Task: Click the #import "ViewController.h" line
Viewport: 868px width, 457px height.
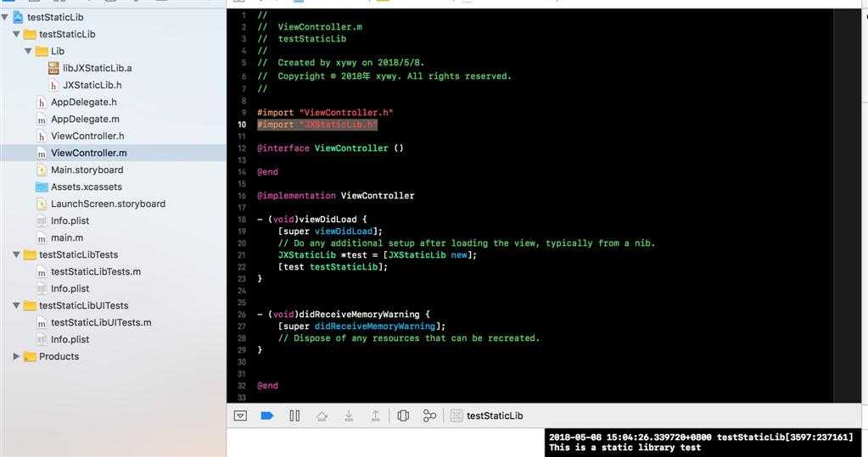Action: 325,113
